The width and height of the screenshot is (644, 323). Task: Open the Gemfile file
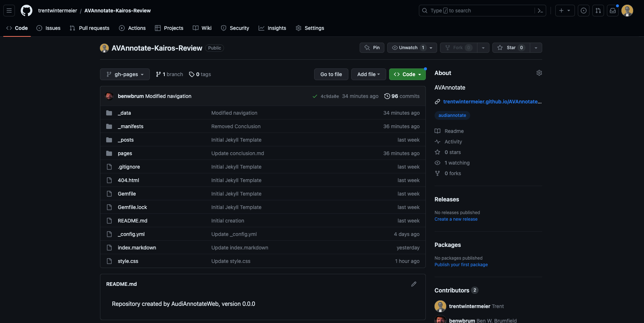pyautogui.click(x=127, y=194)
